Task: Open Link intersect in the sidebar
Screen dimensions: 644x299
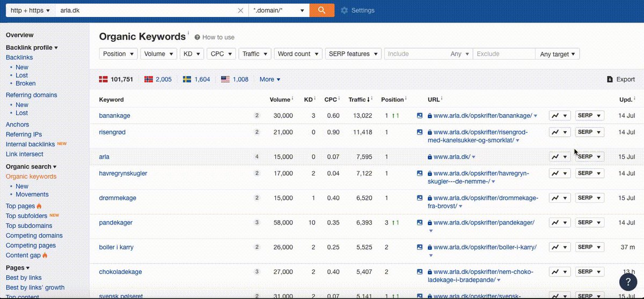Action: [x=25, y=154]
